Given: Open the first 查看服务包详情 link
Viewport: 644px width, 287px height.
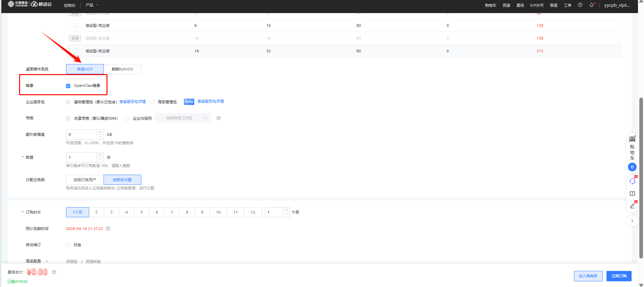Looking at the screenshot, I should (133, 102).
